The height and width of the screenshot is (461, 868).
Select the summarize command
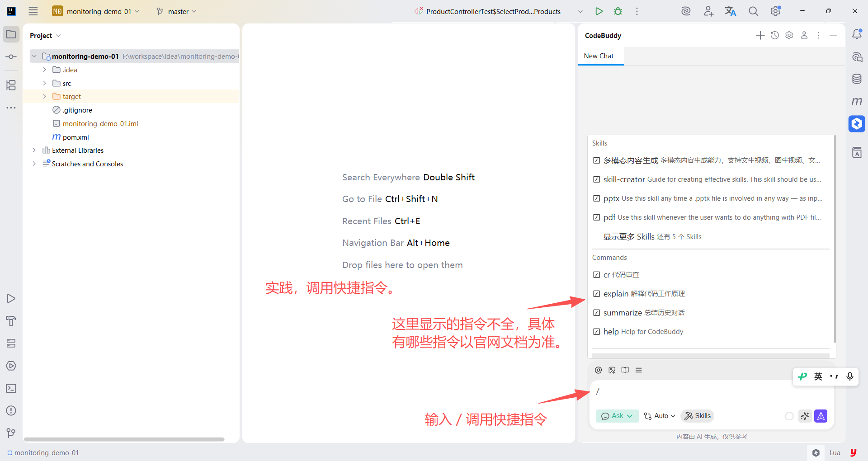coord(711,313)
